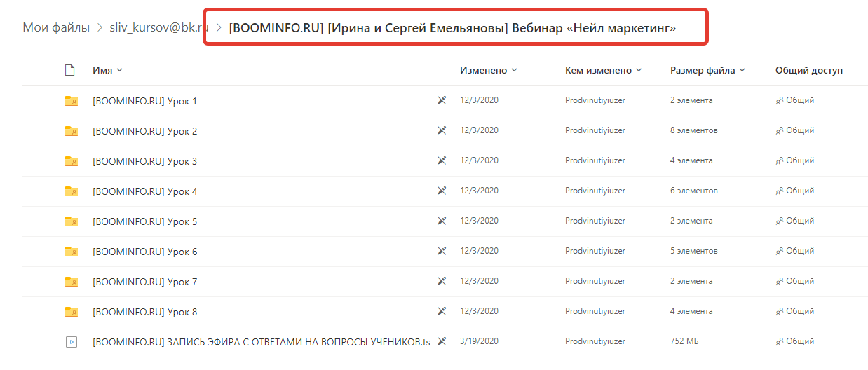This screenshot has height=370, width=868.
Task: Click the file type column header icon
Action: [x=69, y=70]
